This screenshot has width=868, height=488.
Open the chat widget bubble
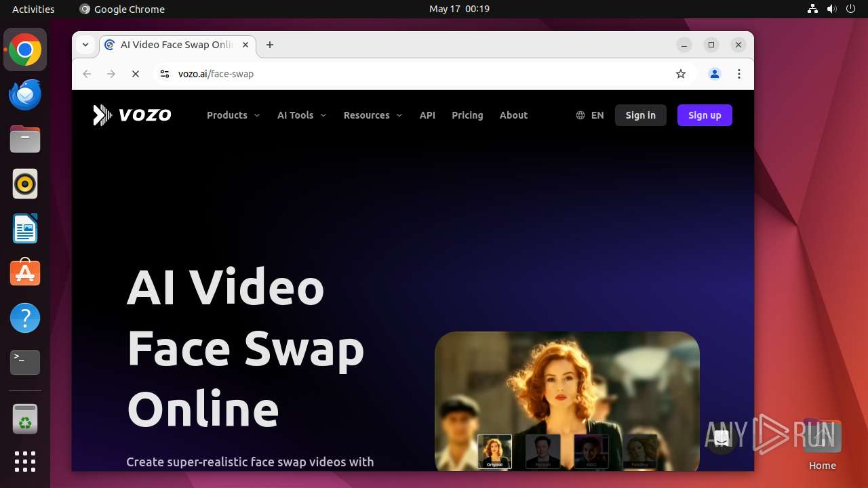722,439
